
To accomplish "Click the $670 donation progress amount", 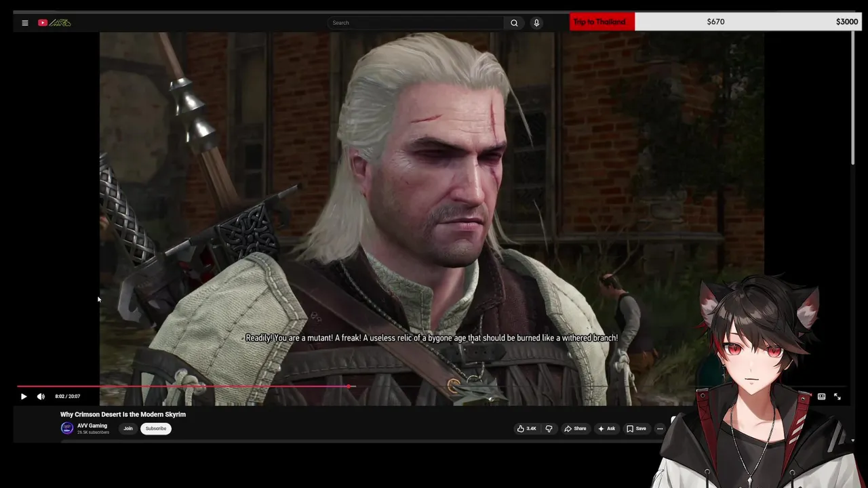I will (x=715, y=22).
